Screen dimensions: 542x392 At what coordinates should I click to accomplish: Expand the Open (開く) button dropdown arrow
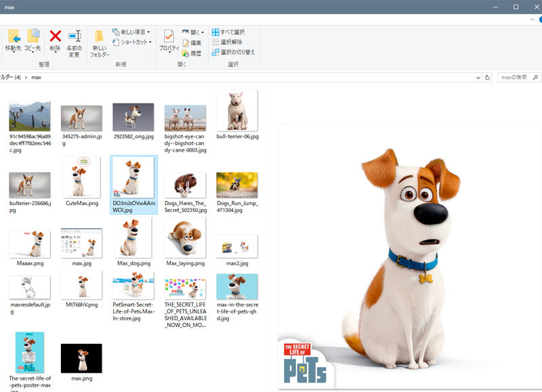203,32
